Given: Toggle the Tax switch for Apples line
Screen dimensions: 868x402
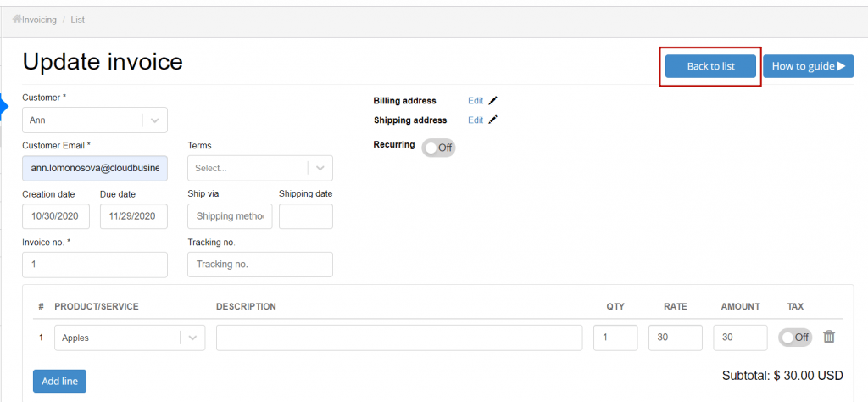Looking at the screenshot, I should point(795,338).
